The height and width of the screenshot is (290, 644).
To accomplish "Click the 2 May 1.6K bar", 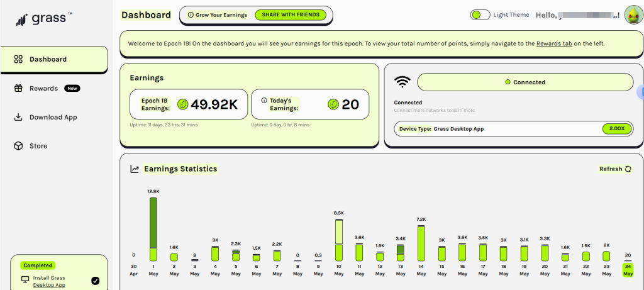I will [x=174, y=257].
